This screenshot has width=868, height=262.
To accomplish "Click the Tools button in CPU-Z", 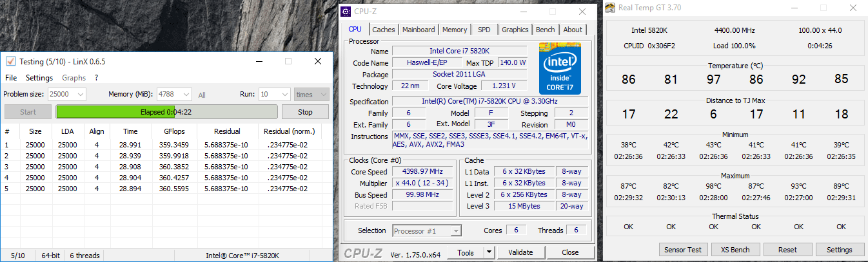I will point(465,253).
